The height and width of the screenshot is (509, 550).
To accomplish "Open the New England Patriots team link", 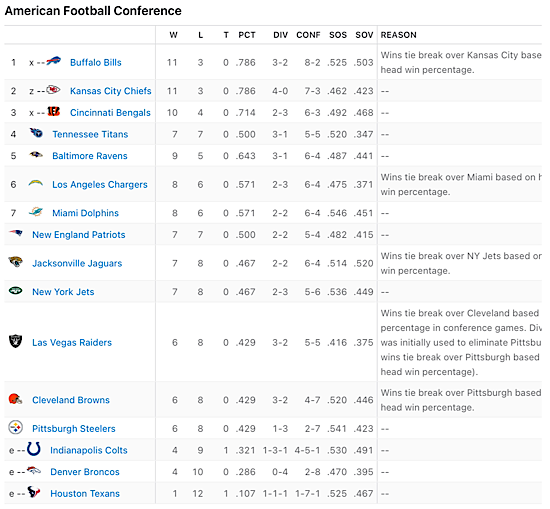I will [x=79, y=235].
